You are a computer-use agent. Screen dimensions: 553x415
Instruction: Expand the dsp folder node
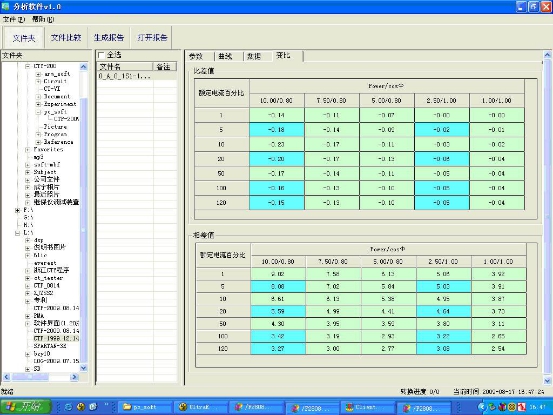tap(28, 240)
